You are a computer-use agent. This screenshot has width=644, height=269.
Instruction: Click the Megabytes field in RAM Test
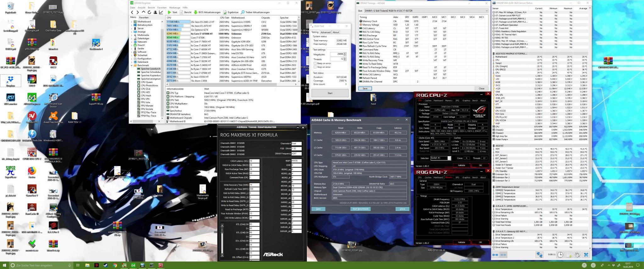(337, 54)
